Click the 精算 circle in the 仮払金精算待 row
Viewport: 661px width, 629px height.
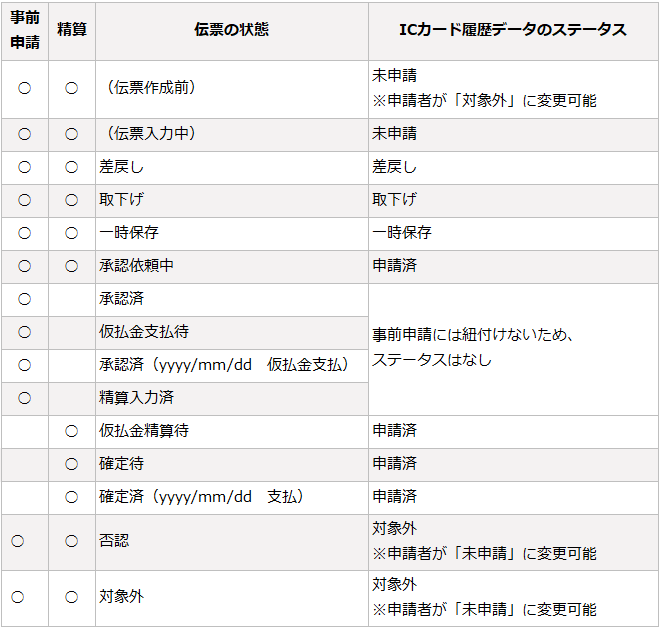coord(71,431)
